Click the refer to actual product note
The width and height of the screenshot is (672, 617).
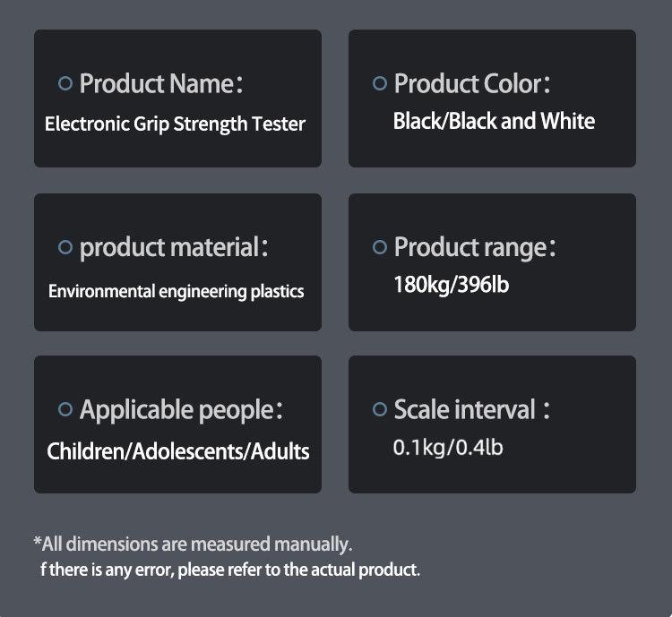coord(229,570)
